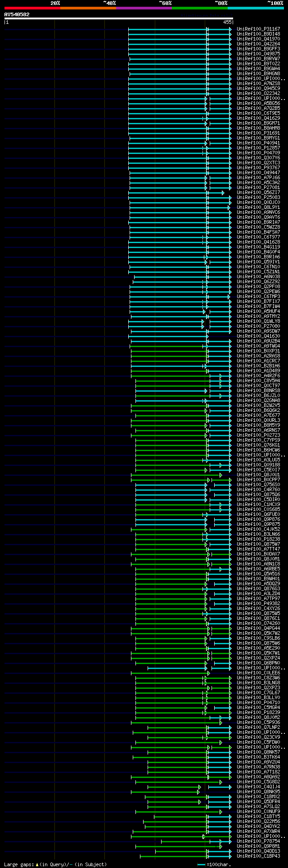
Task: Click UniRef100_Q41628 entry
Action: pos(258,242)
